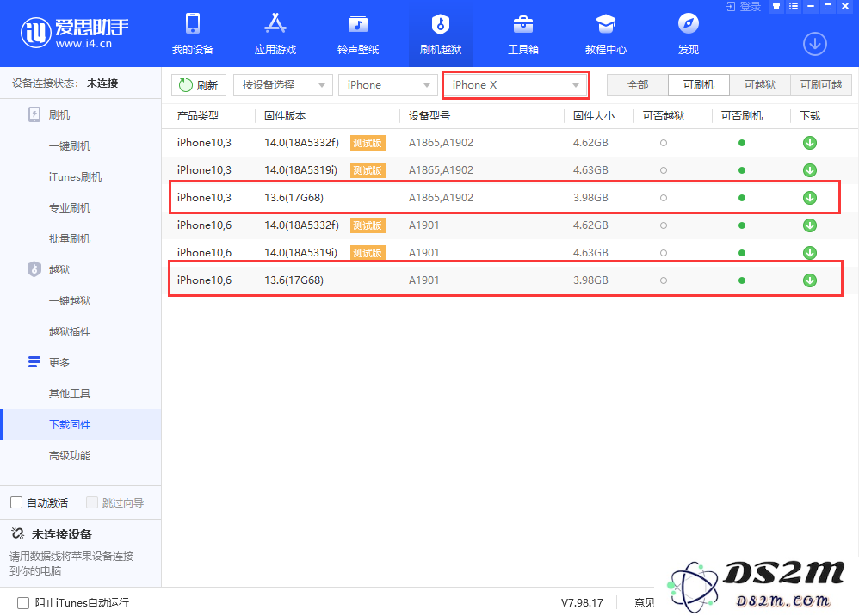Click the 可否越狱 column header
859x616 pixels.
point(664,116)
